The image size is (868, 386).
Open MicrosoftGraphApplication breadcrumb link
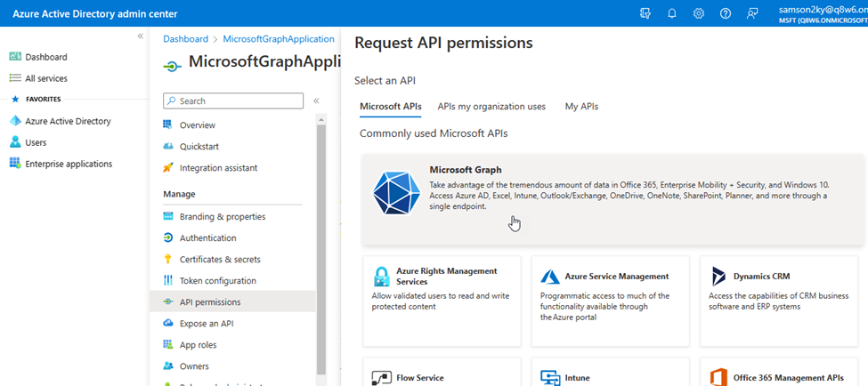click(279, 39)
